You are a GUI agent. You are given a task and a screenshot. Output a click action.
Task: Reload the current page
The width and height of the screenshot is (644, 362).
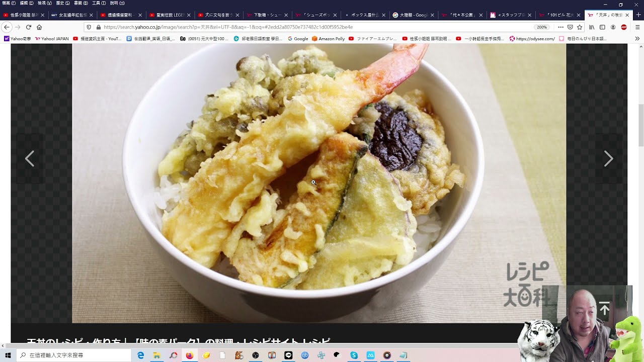click(28, 27)
